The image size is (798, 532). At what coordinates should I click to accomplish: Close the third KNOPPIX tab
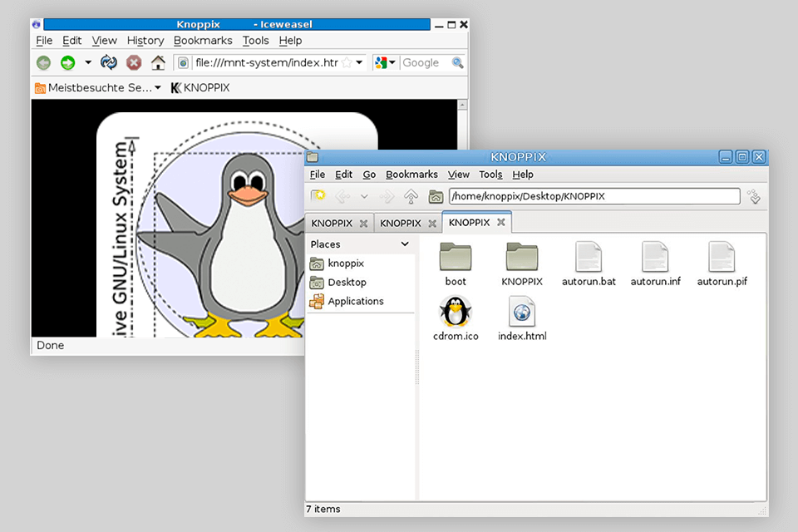click(x=500, y=223)
